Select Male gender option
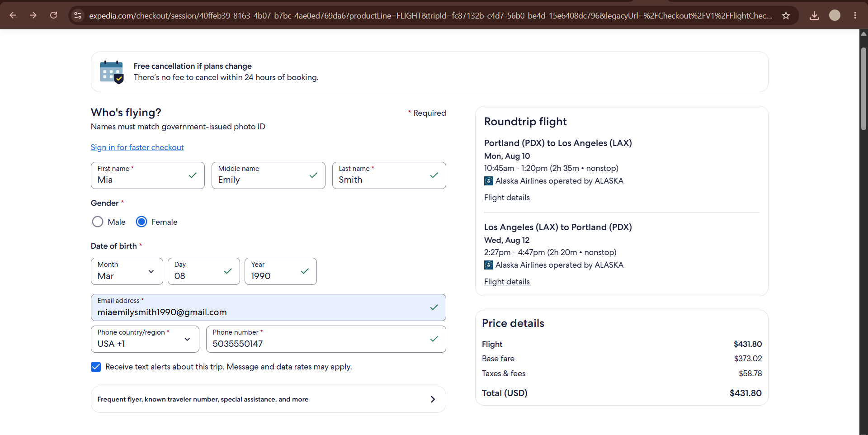Screen dimensions: 868x435 click(x=98, y=222)
